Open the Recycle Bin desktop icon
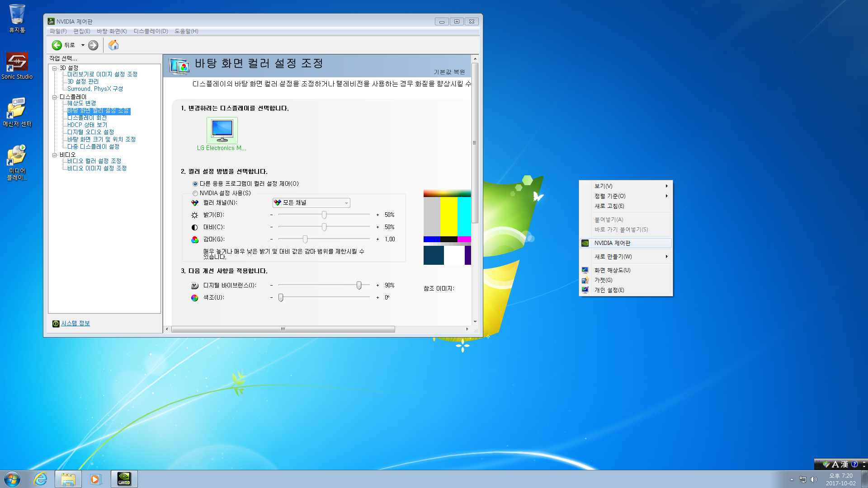The image size is (868, 488). (x=17, y=18)
